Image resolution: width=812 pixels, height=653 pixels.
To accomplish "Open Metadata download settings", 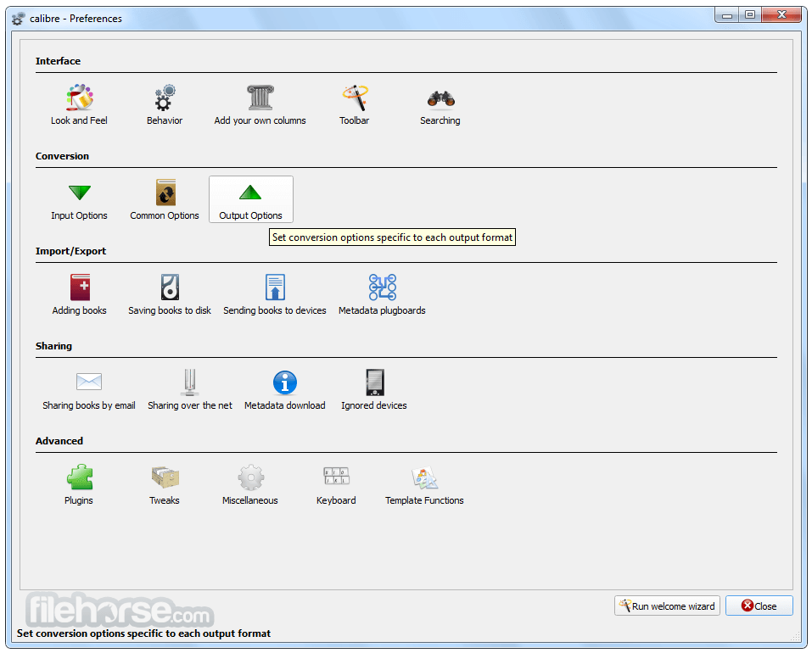I will [x=285, y=391].
